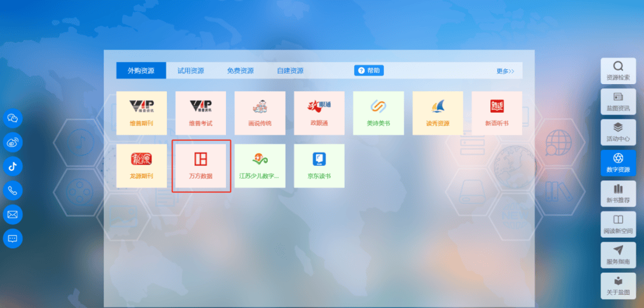Open 活动中心 activity center button
The height and width of the screenshot is (308, 644).
(x=618, y=133)
